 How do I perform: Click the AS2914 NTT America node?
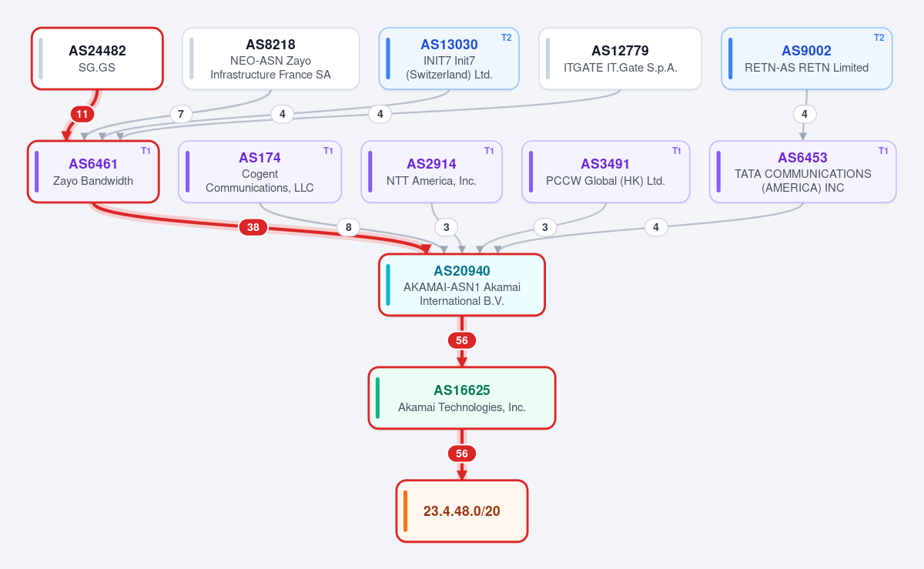pyautogui.click(x=431, y=172)
